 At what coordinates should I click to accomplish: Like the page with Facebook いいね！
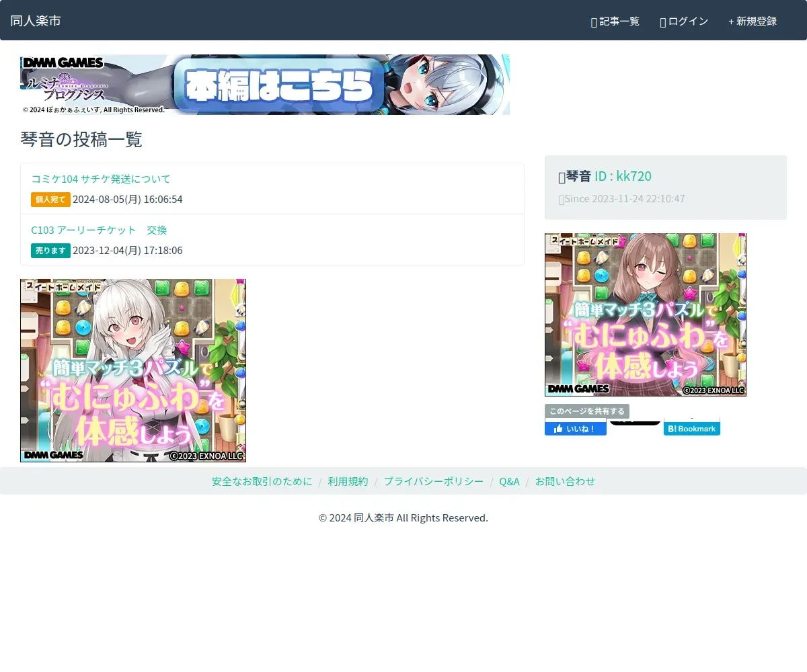pos(576,428)
